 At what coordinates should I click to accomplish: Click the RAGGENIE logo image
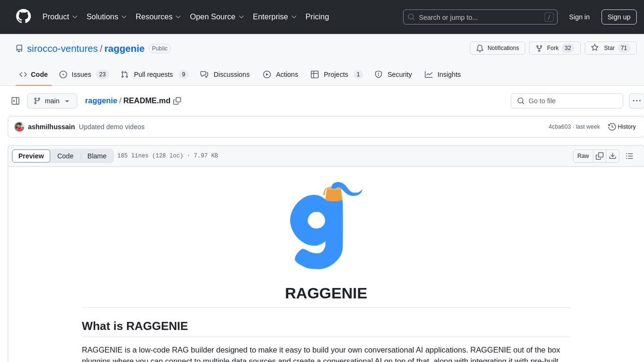(x=326, y=225)
